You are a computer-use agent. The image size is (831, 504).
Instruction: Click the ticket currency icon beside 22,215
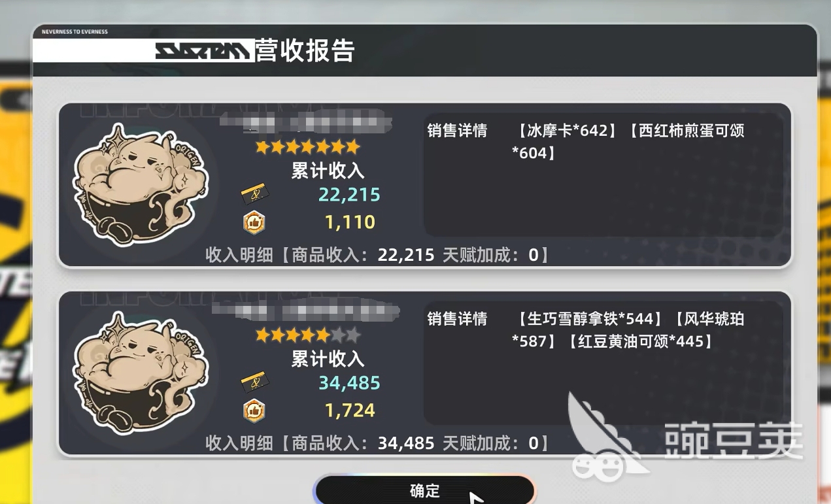click(x=254, y=194)
